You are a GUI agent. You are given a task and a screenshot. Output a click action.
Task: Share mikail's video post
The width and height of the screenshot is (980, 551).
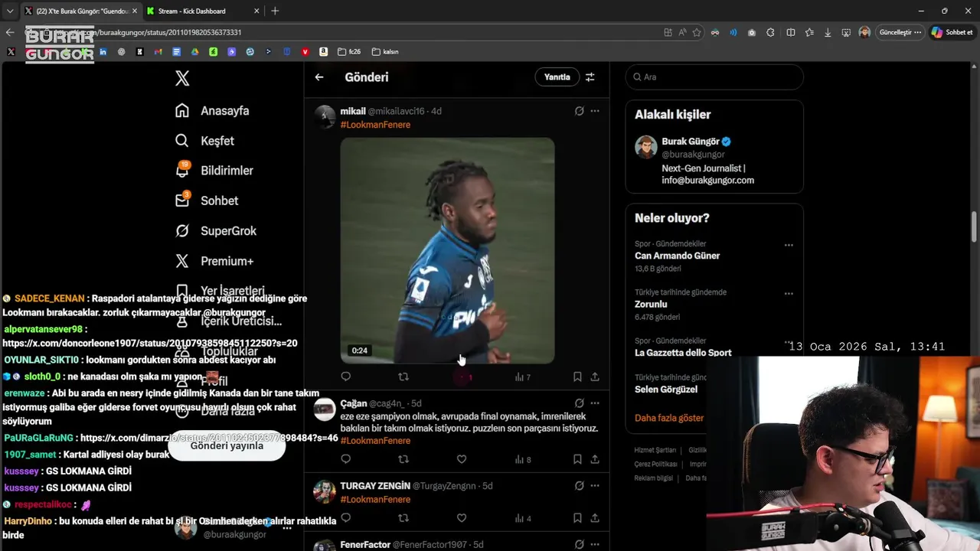point(595,377)
